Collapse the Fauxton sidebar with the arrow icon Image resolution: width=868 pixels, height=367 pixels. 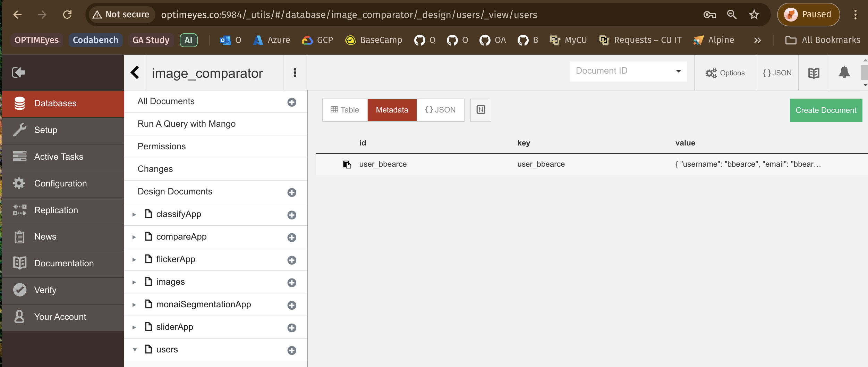point(19,73)
